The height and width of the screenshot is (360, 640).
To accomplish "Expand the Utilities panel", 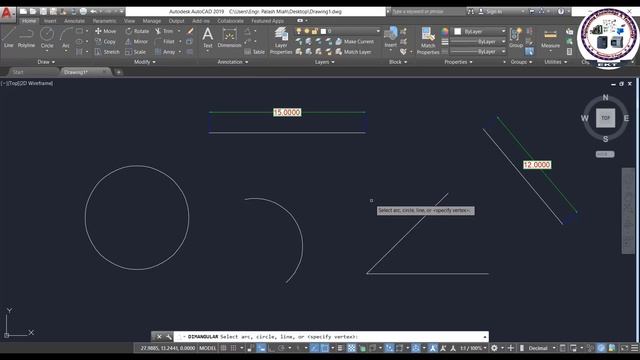I will click(556, 62).
